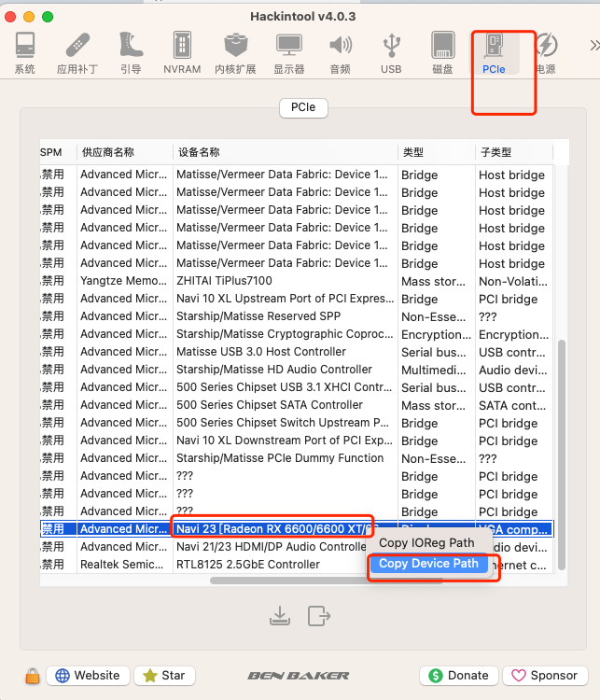Viewport: 600px width, 700px height.
Task: Select Starship/Matisse PCIe Dummy Function row
Action: [x=297, y=458]
